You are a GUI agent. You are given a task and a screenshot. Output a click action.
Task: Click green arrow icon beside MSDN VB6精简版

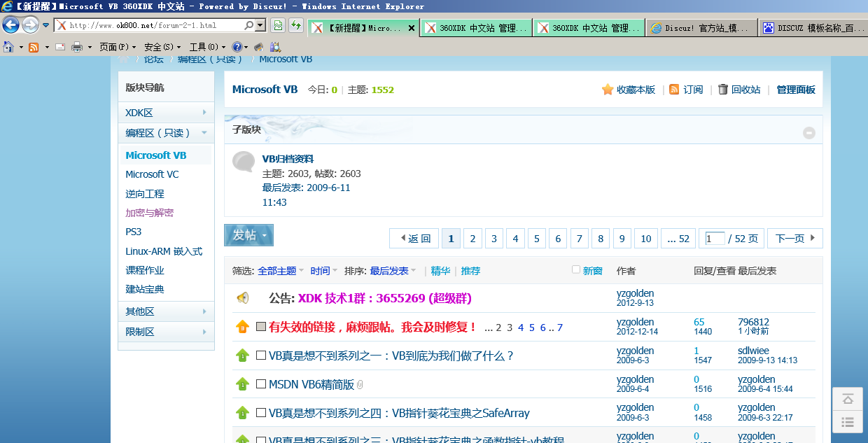242,384
